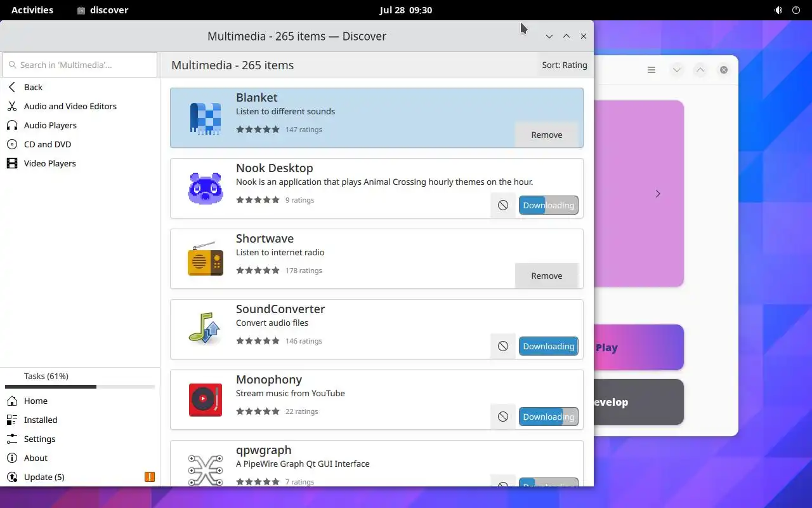The height and width of the screenshot is (508, 812).
Task: Click Blanket's star rating
Action: (x=258, y=130)
